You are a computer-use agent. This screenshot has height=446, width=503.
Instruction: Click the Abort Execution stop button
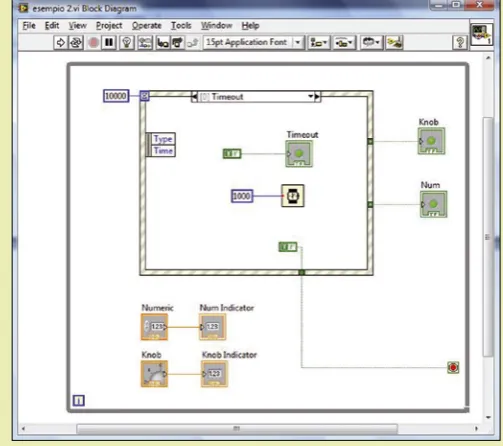tap(93, 43)
